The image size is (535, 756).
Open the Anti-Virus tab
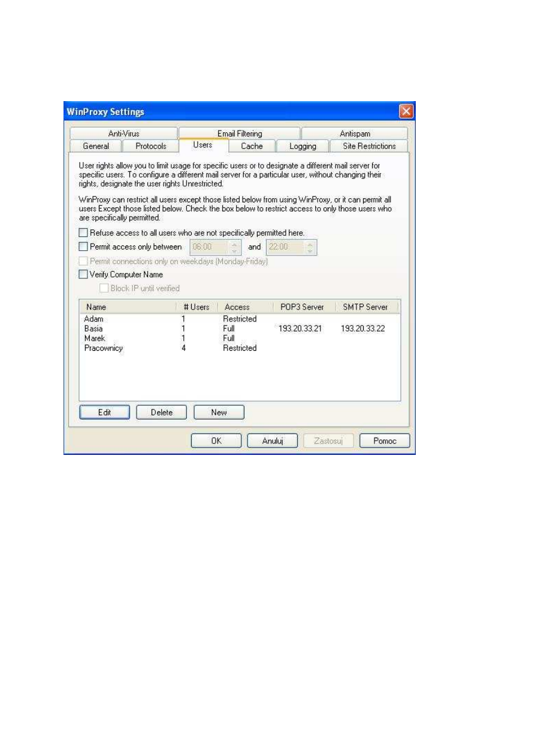122,133
